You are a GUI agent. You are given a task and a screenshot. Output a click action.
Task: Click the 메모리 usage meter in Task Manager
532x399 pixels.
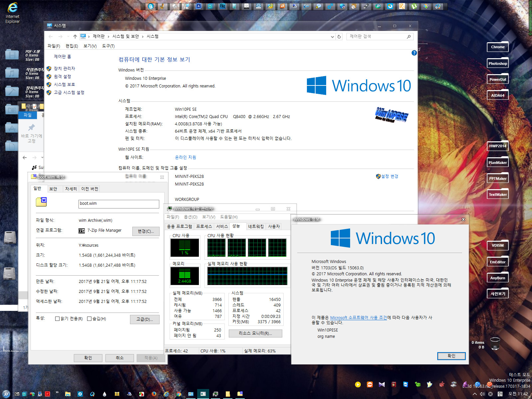185,276
